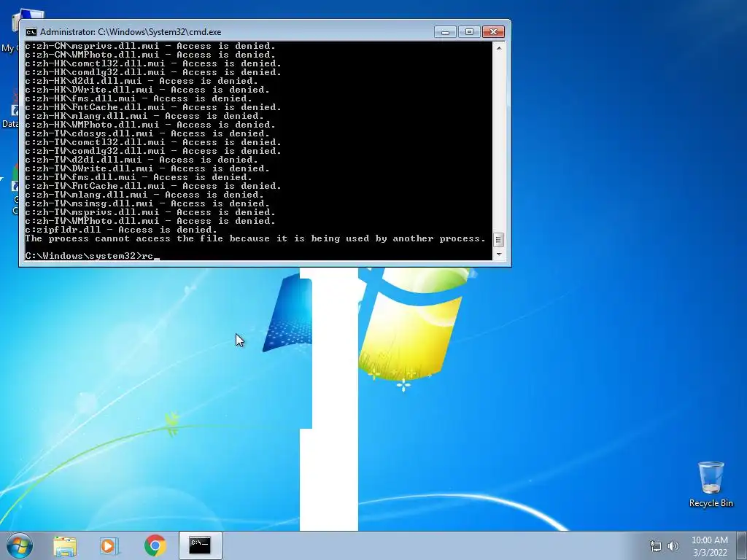Show the clock reading 10:00 AM
Image resolution: width=747 pixels, height=560 pixels.
[x=709, y=540]
